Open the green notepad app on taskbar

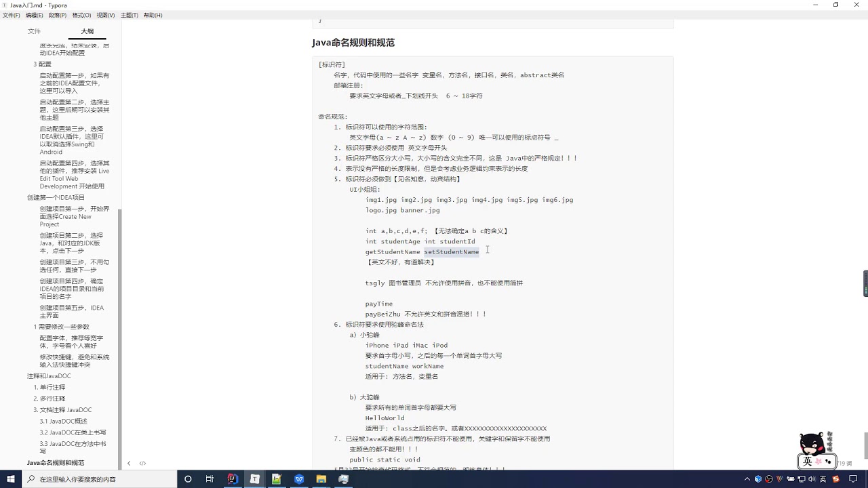point(277,479)
